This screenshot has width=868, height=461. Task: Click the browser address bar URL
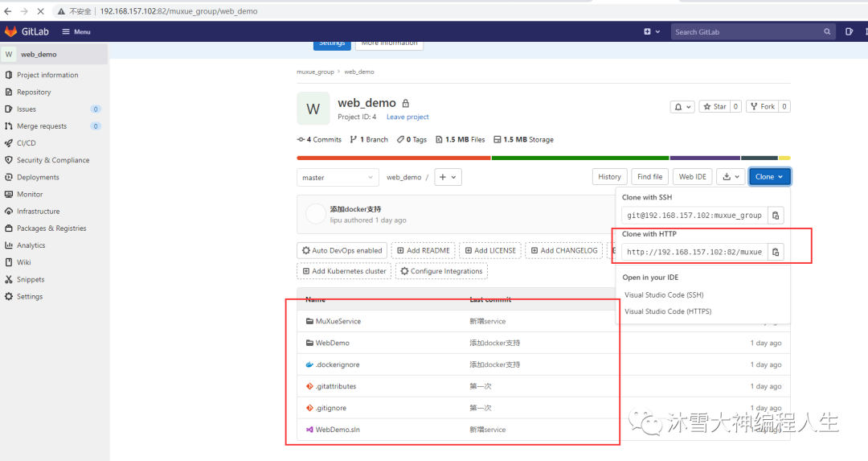[x=178, y=11]
